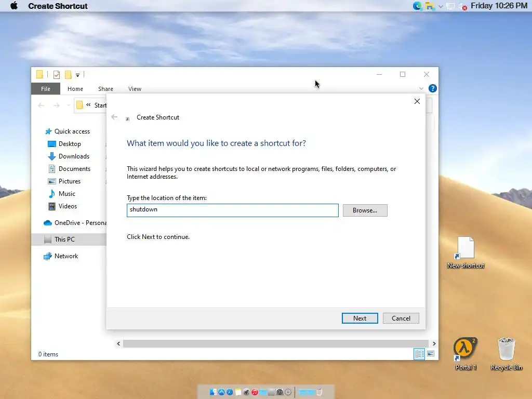Click the Explorer Back navigation arrow
Viewport: 532px width, 399px height.
[x=41, y=105]
